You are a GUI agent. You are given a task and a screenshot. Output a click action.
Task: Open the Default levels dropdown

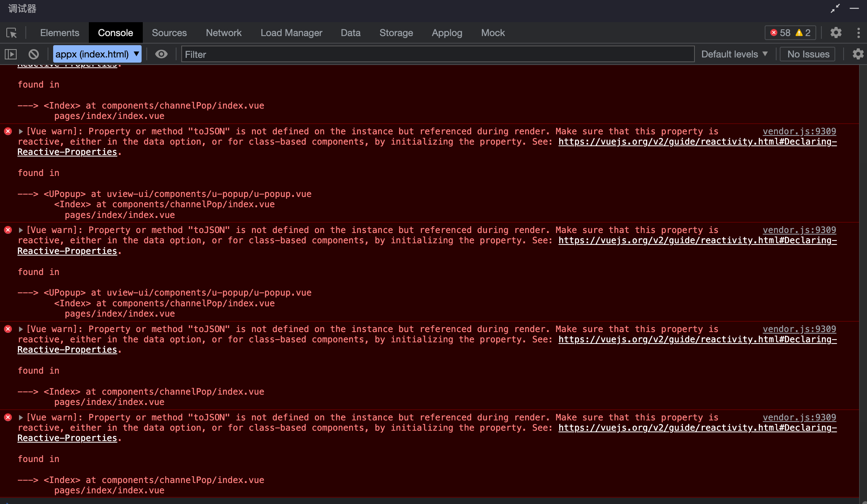734,54
